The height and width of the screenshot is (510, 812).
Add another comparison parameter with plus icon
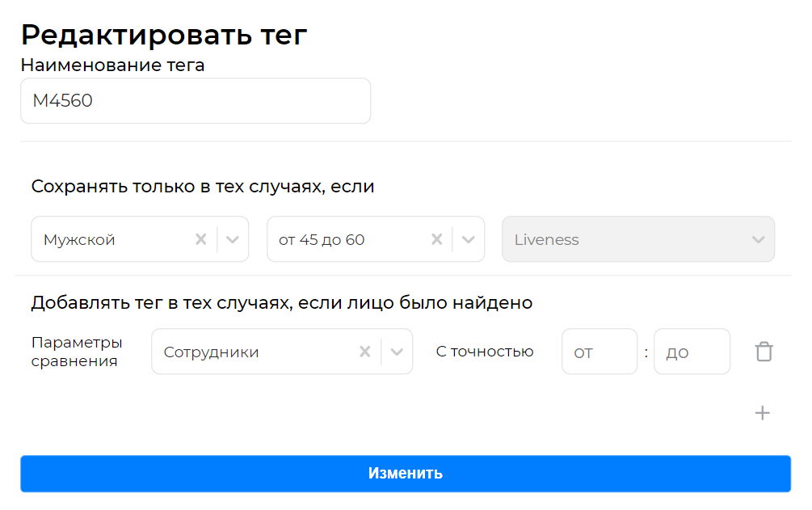762,412
